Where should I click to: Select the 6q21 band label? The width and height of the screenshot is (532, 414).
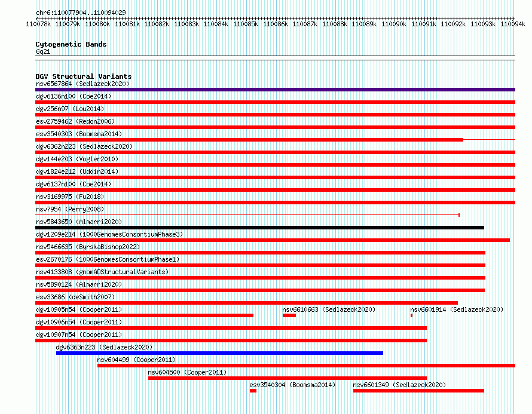(43, 51)
